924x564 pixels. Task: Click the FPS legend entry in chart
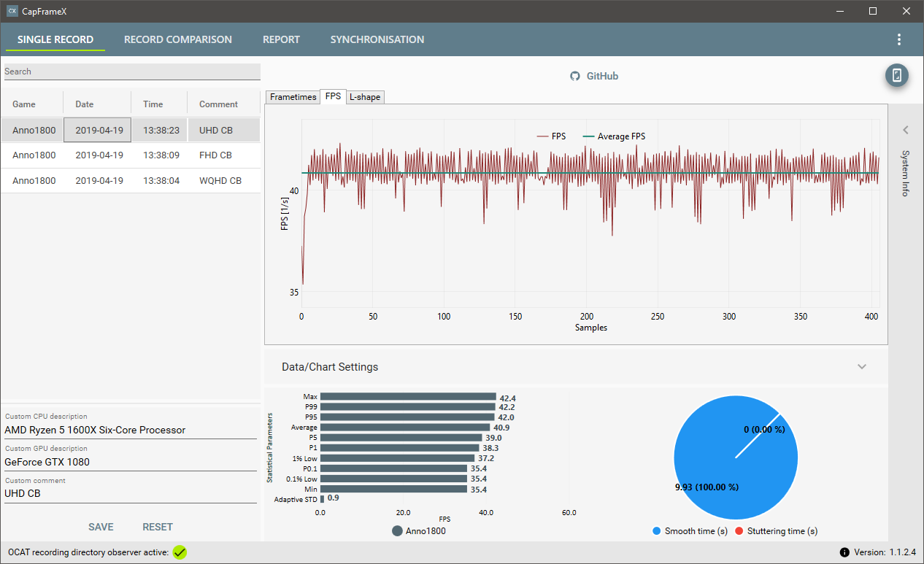550,136
